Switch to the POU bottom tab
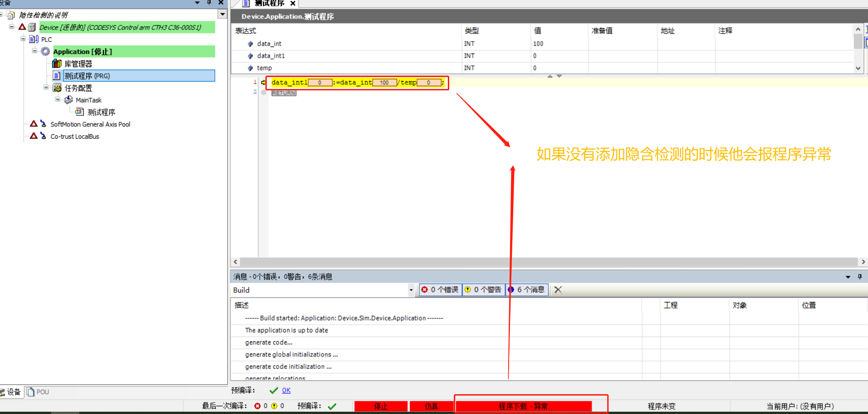Image resolution: width=868 pixels, height=414 pixels. pos(38,392)
